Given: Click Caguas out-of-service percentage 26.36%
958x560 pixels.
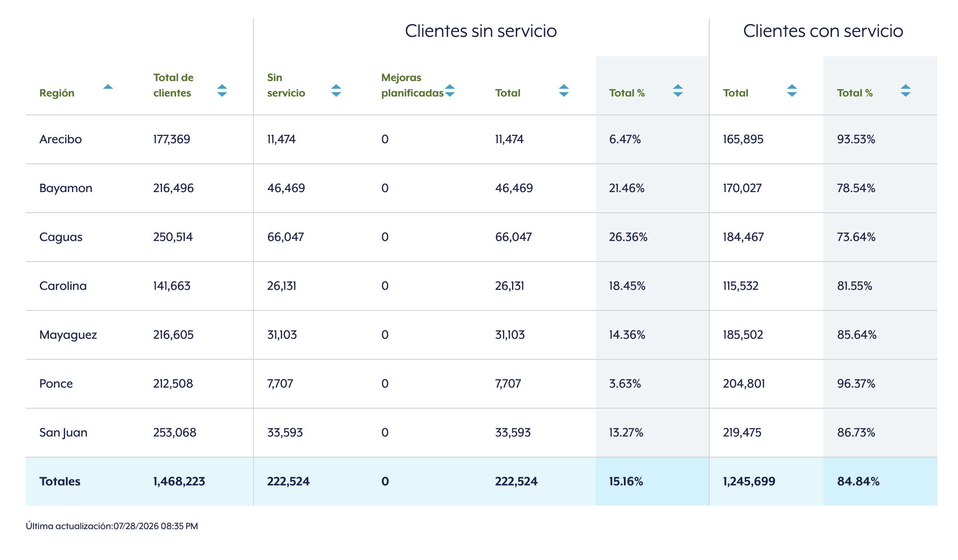Looking at the screenshot, I should (x=628, y=237).
